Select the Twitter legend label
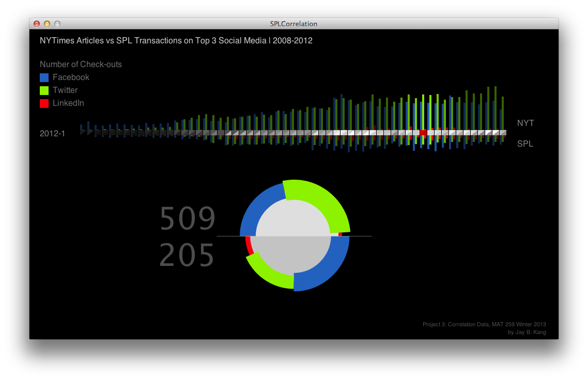The width and height of the screenshot is (588, 380). pos(65,90)
